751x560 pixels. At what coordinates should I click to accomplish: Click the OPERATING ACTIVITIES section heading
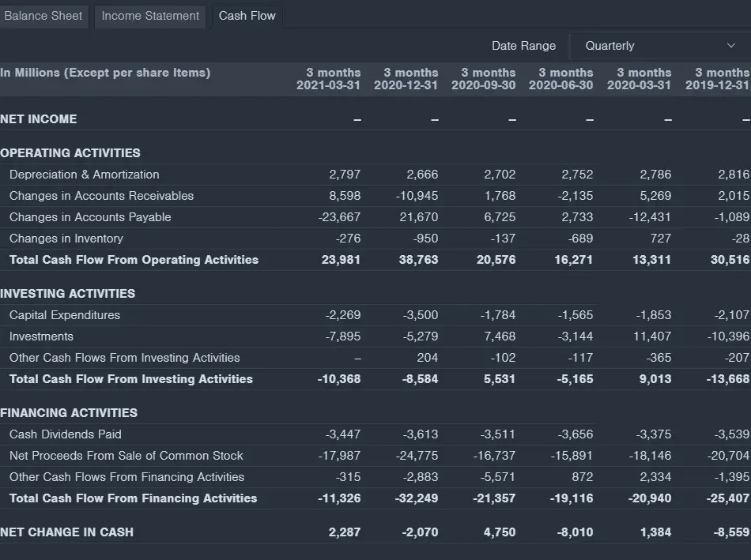(70, 153)
